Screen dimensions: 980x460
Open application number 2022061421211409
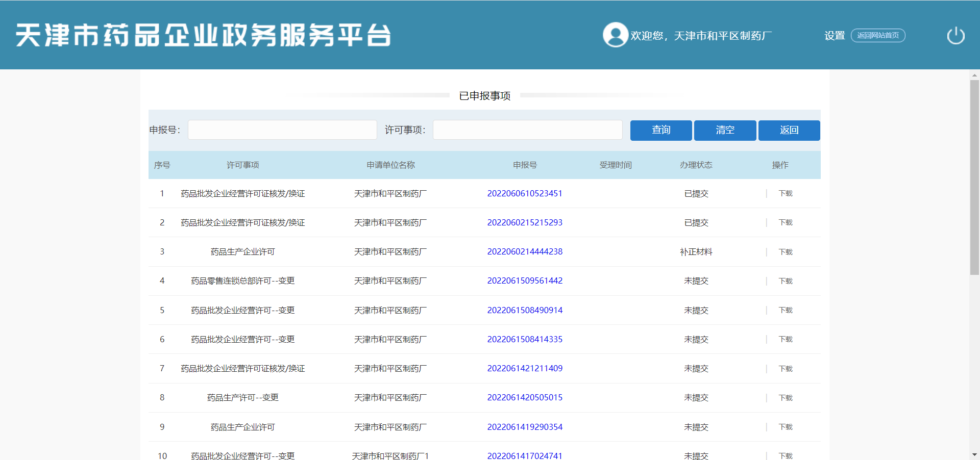524,368
